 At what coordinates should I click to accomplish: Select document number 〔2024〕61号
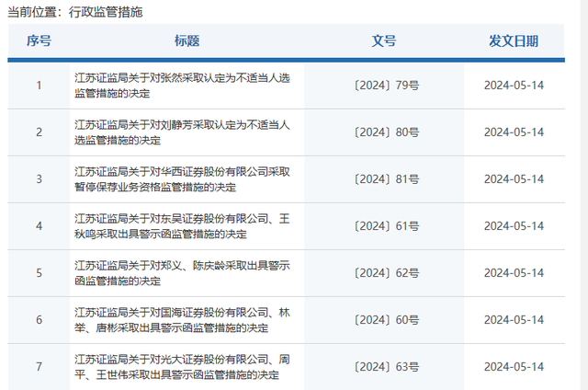tap(387, 226)
